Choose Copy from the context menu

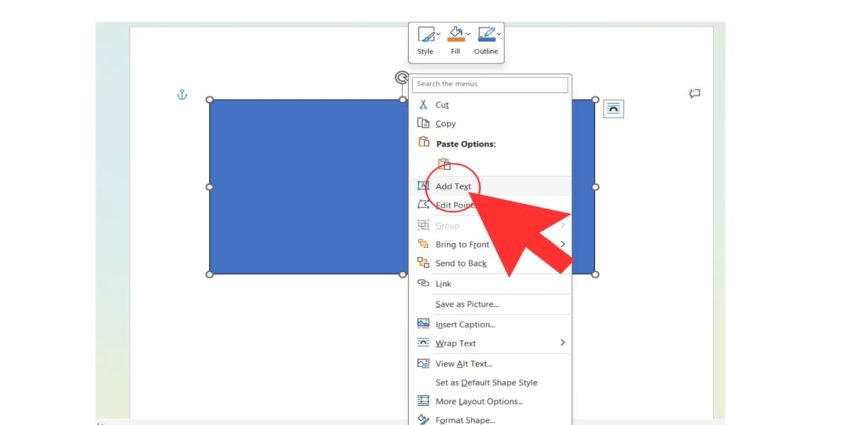445,124
